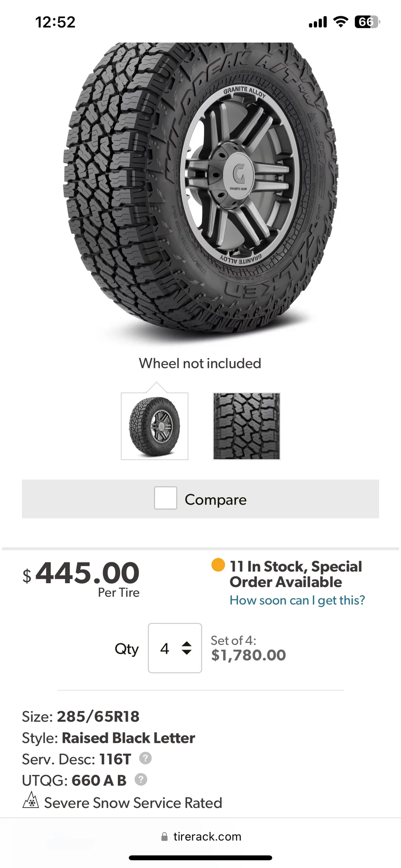The image size is (401, 868).
Task: Open Serv. Desc help question mark
Action: [x=145, y=758]
